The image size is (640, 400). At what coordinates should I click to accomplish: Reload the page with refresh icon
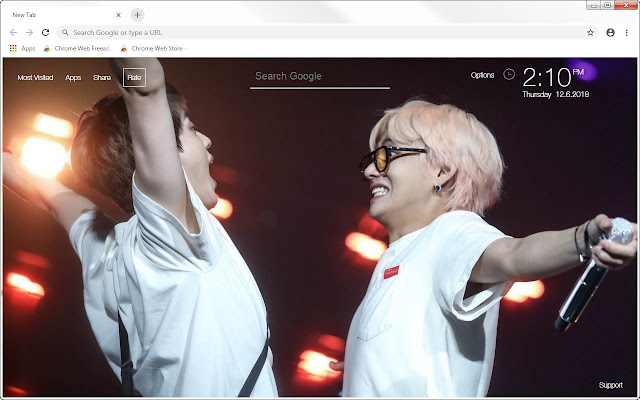[45, 33]
